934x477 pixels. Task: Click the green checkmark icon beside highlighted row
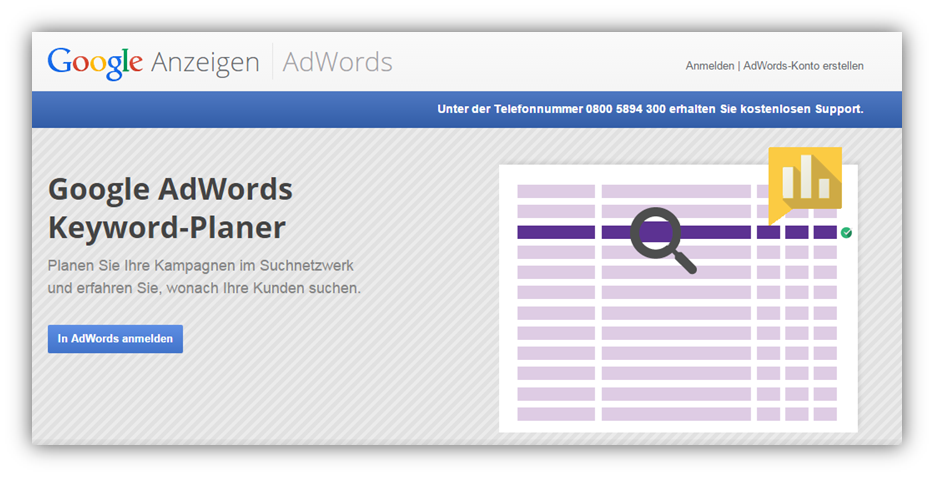click(x=846, y=233)
